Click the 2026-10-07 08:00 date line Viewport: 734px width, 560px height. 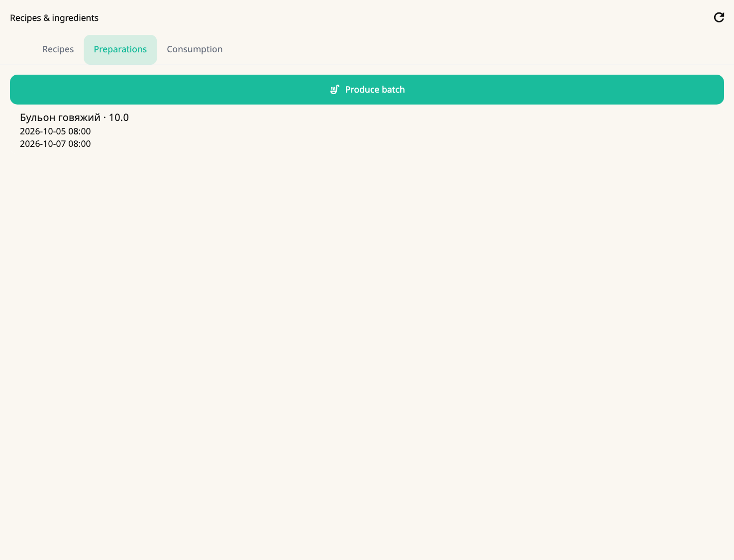pos(55,144)
